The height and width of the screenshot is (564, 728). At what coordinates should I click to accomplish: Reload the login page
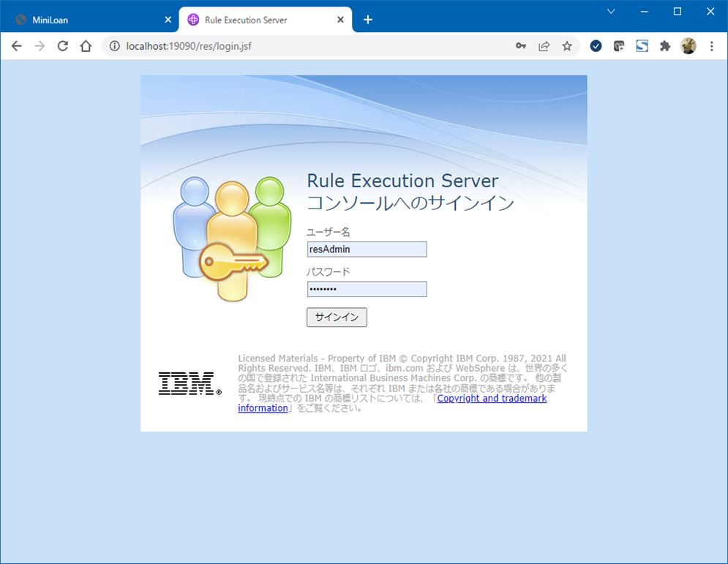coord(63,46)
